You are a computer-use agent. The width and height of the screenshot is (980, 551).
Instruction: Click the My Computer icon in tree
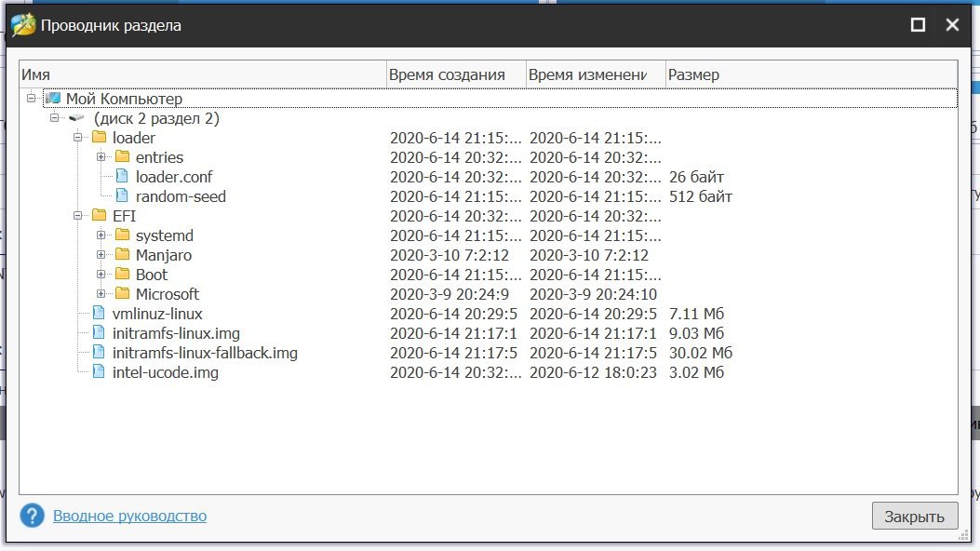[53, 98]
